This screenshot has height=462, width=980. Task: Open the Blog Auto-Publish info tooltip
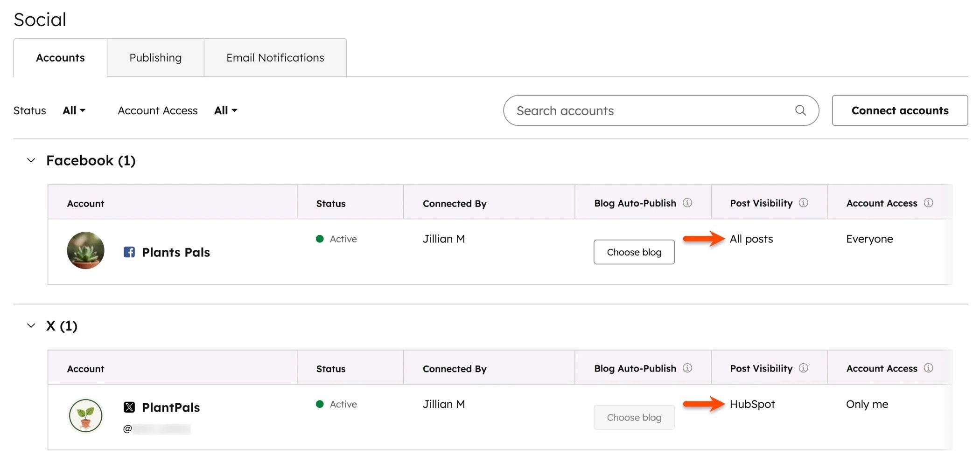pos(687,203)
